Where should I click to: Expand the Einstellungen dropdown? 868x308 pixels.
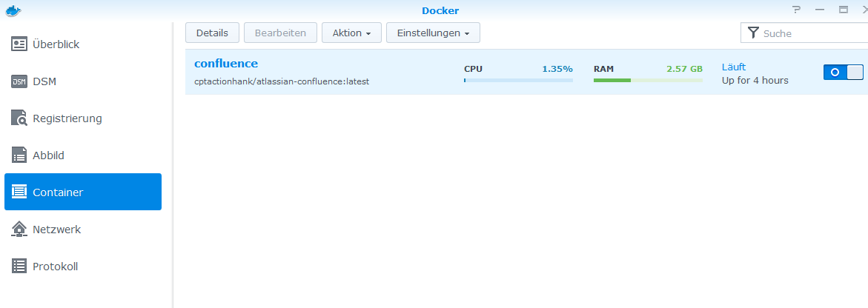click(433, 33)
